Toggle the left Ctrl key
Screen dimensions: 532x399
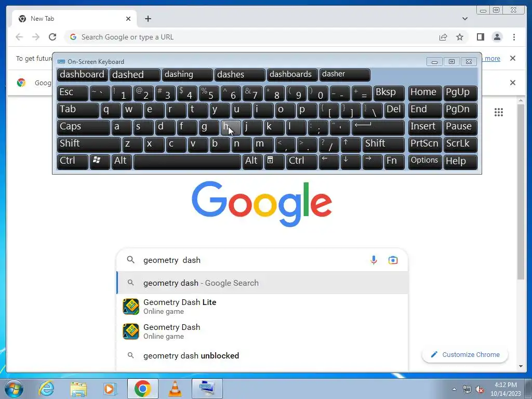tap(72, 162)
